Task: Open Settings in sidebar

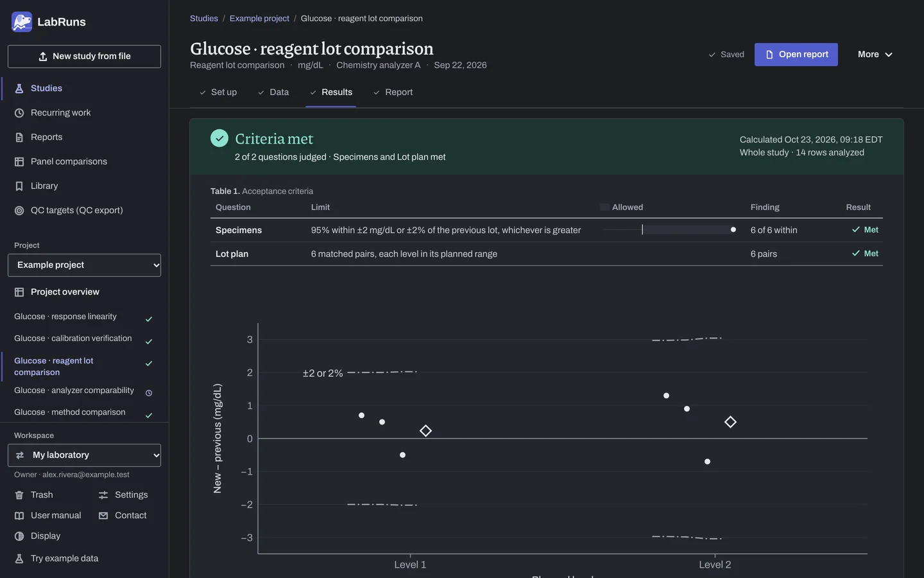Action: tap(123, 495)
